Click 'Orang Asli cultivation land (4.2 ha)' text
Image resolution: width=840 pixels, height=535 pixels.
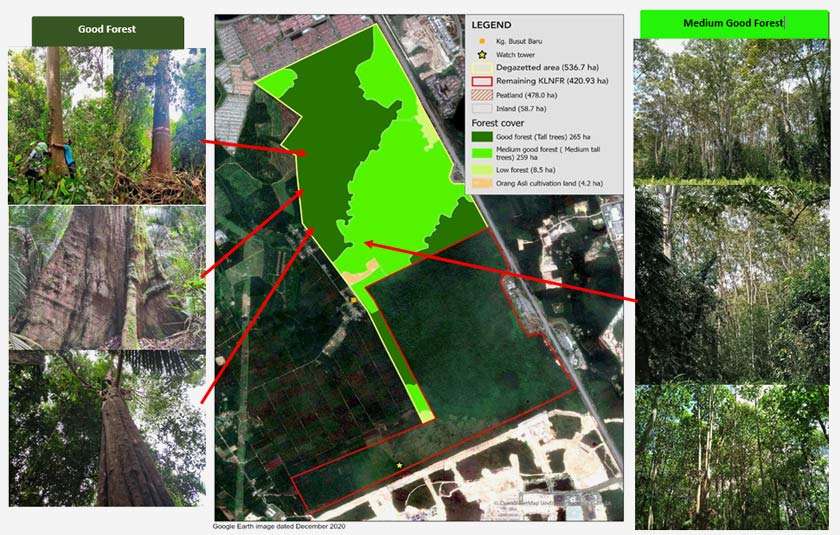550,183
